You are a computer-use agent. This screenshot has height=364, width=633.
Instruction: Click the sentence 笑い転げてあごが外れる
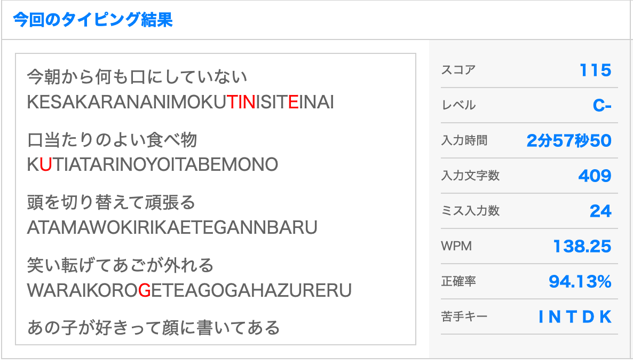pos(120,265)
